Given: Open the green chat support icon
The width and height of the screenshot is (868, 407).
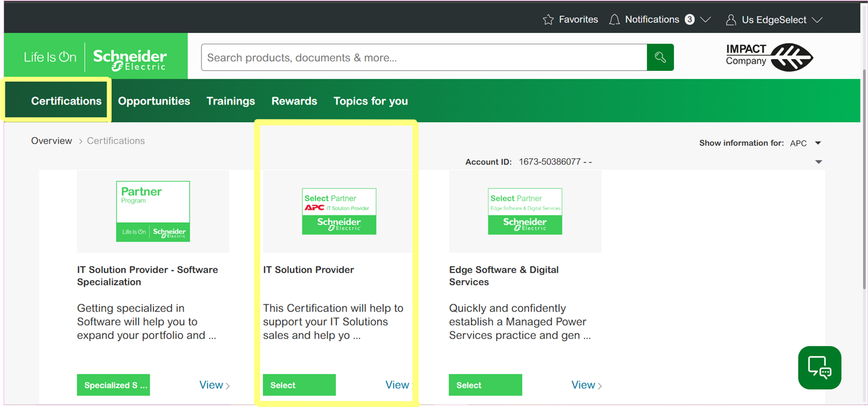Looking at the screenshot, I should point(820,367).
